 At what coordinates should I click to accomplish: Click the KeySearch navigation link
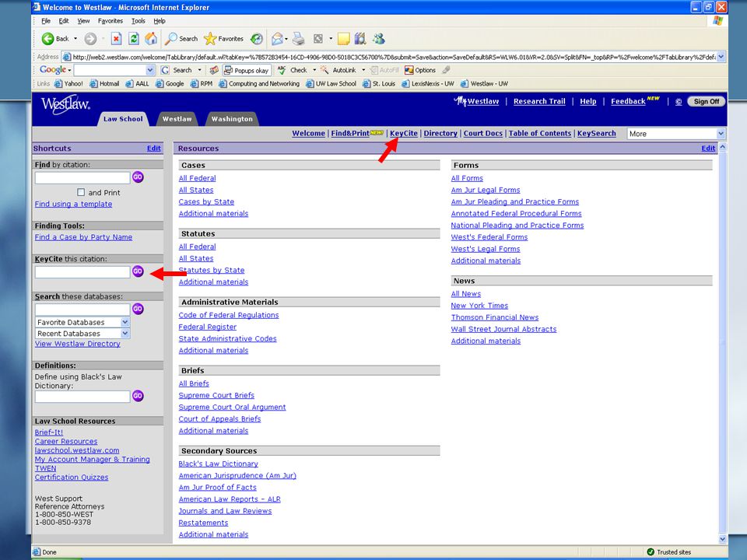click(597, 133)
